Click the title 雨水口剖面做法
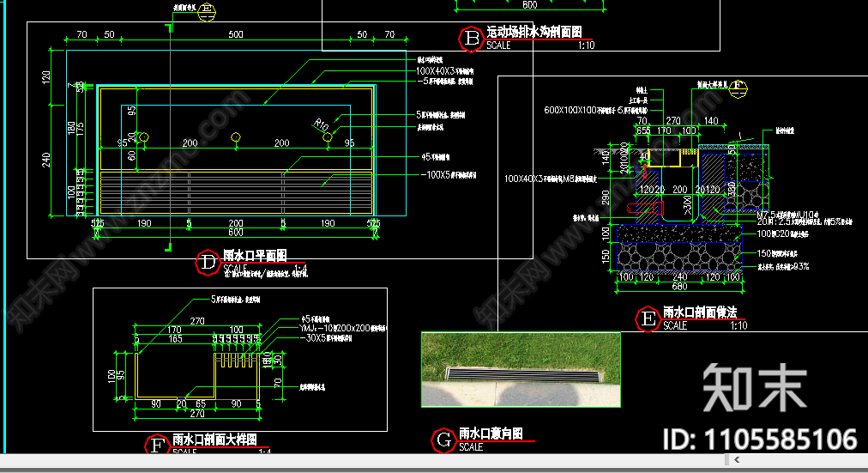 [700, 312]
